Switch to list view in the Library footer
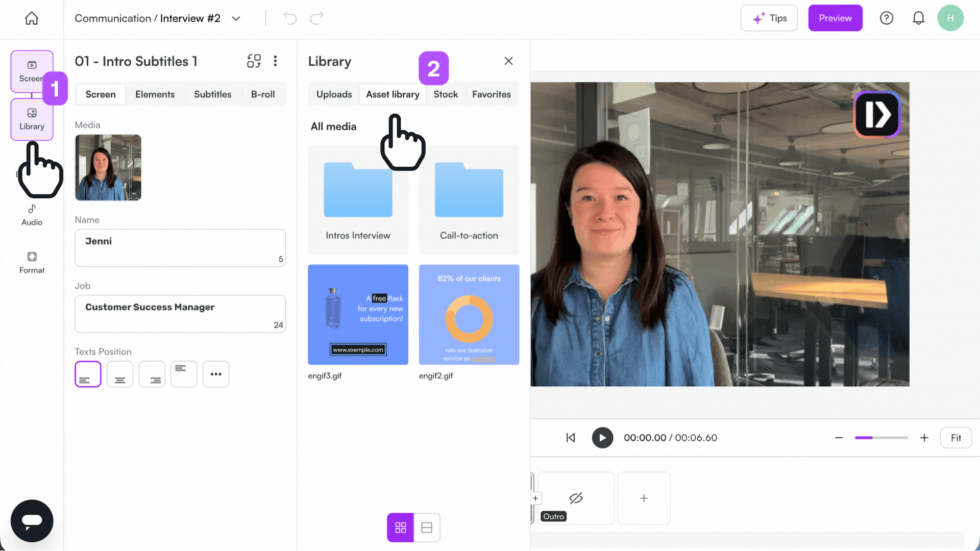Viewport: 980px width, 551px height. coord(427,527)
